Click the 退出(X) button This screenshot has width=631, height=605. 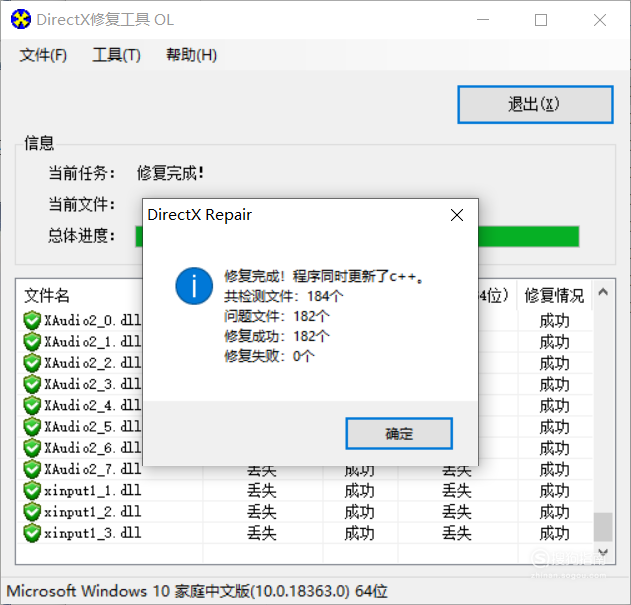tap(535, 104)
